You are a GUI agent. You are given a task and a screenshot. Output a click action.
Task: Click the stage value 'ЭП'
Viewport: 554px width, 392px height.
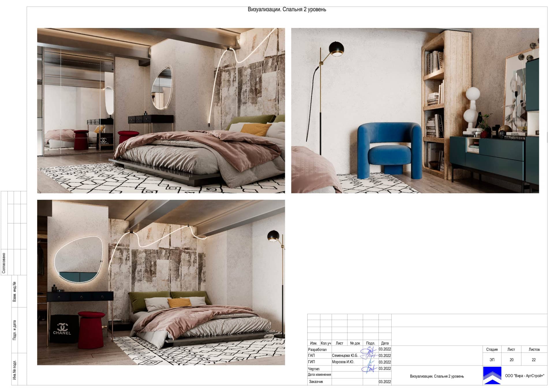click(x=492, y=360)
